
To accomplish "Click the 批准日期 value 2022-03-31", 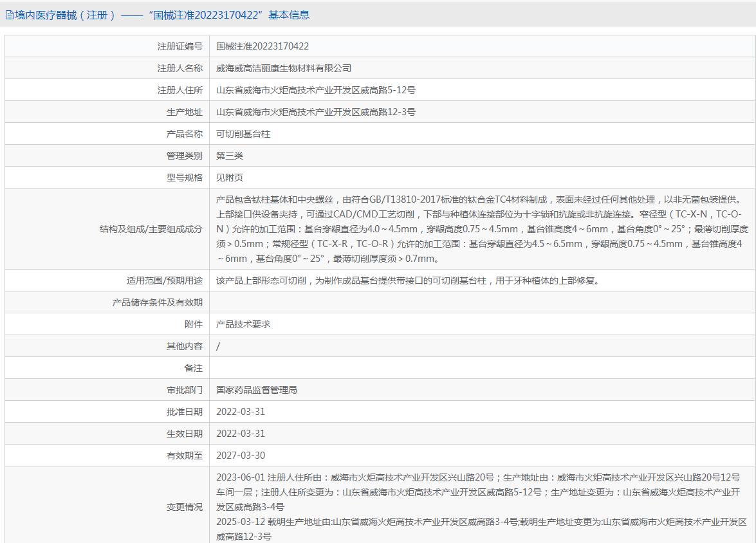I will tap(241, 412).
